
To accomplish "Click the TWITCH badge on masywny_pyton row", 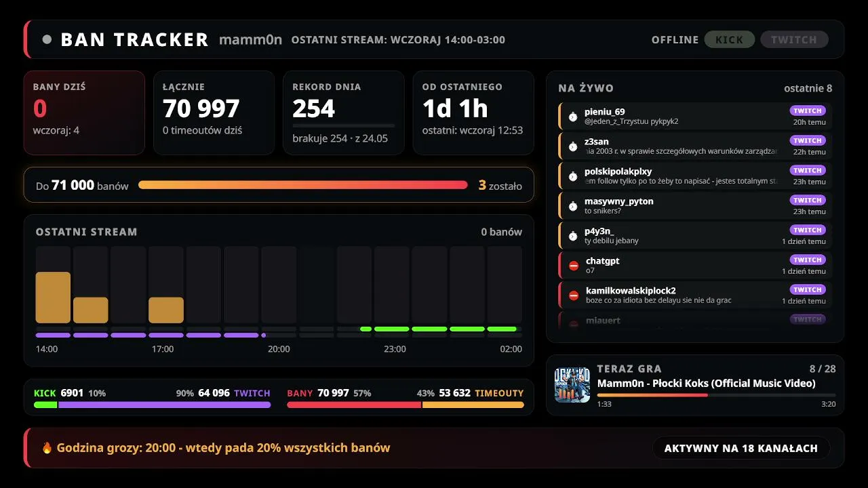I will tap(808, 200).
